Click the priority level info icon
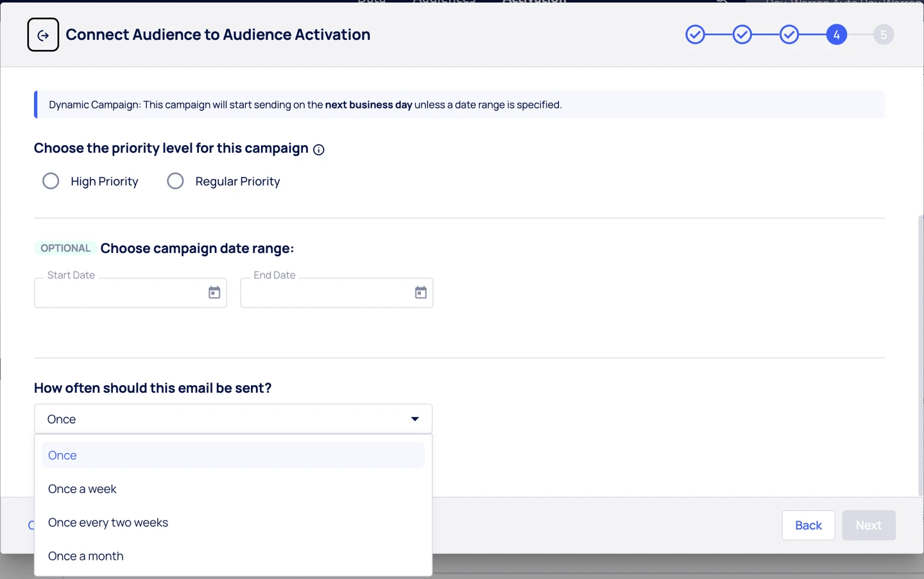The width and height of the screenshot is (924, 579). (319, 150)
